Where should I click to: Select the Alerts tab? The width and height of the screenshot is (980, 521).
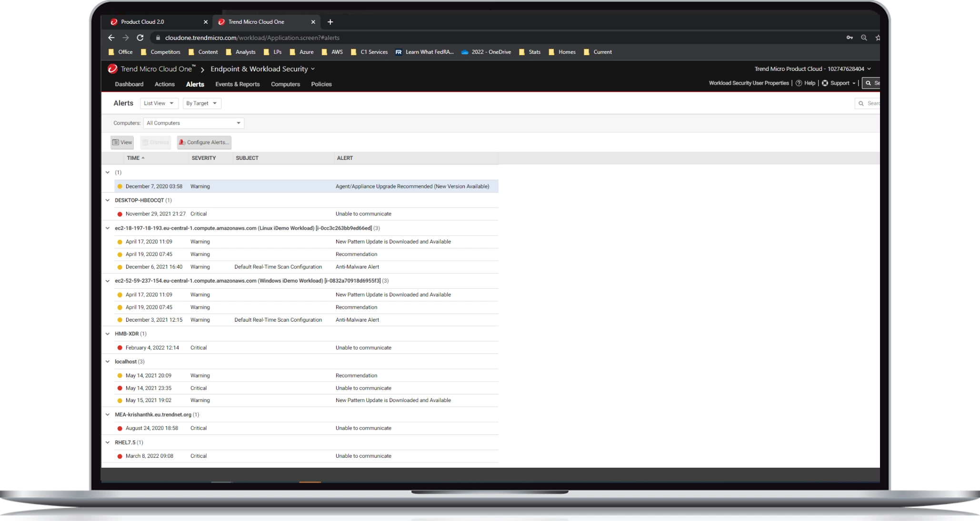pyautogui.click(x=195, y=84)
